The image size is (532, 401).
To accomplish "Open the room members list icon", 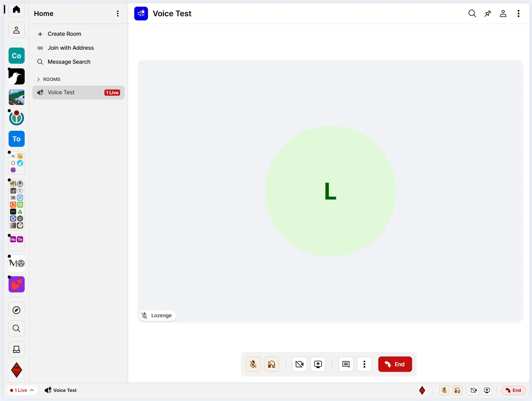I will [x=503, y=14].
